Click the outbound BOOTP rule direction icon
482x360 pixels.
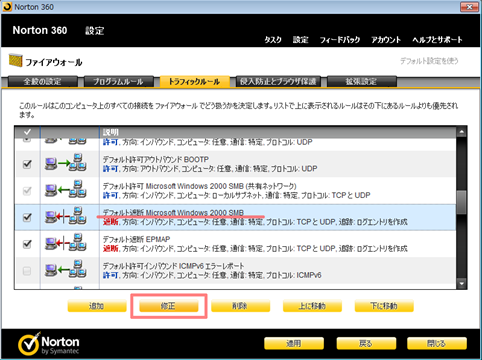pos(66,163)
